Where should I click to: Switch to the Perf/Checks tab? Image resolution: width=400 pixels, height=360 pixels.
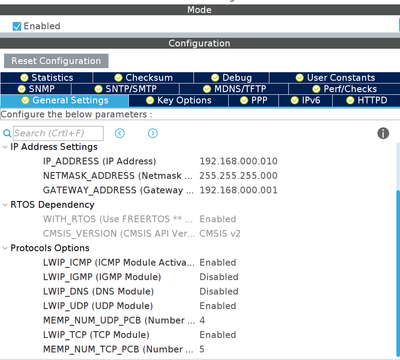click(x=344, y=89)
